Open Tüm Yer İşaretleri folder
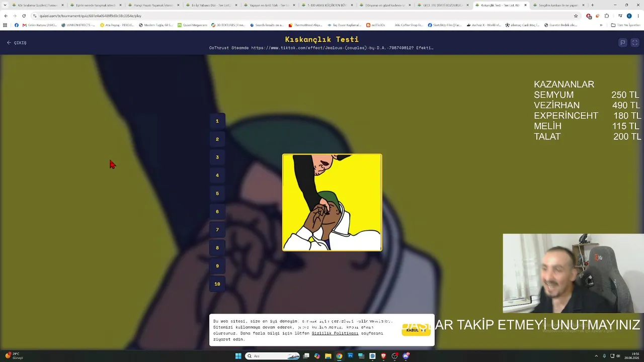The height and width of the screenshot is (362, 644). [625, 25]
